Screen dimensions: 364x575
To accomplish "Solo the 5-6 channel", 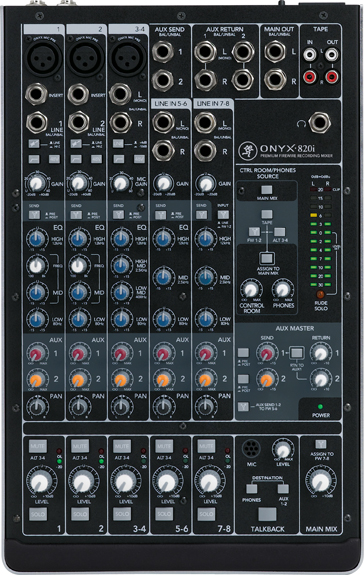I will click(164, 514).
